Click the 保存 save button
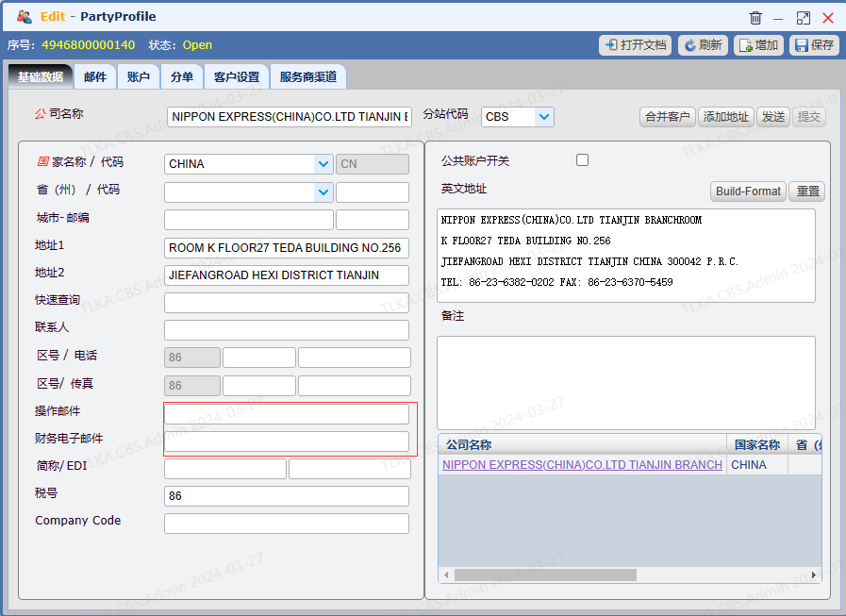The image size is (846, 616). (x=814, y=45)
